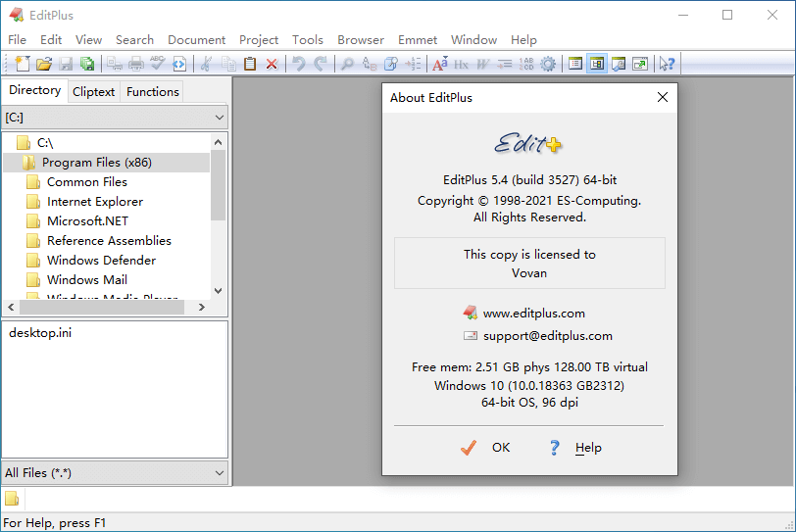Toggle Word Wrap with the W icon
The height and width of the screenshot is (532, 796).
[x=482, y=64]
